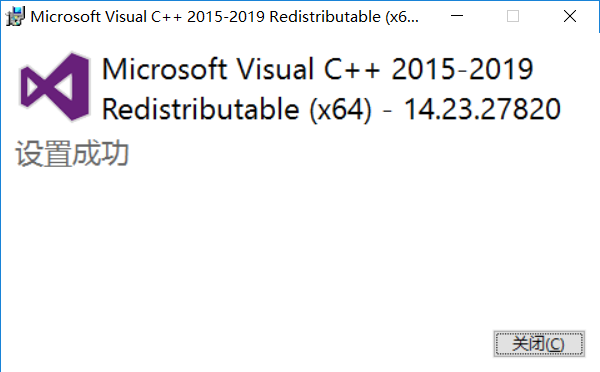This screenshot has height=372, width=600.
Task: Click the 关闭(C) button
Action: click(x=539, y=344)
